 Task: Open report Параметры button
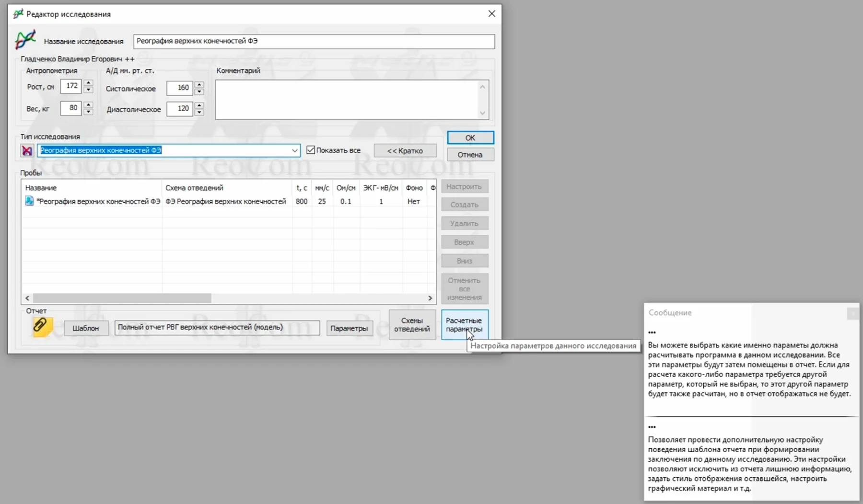[350, 328]
